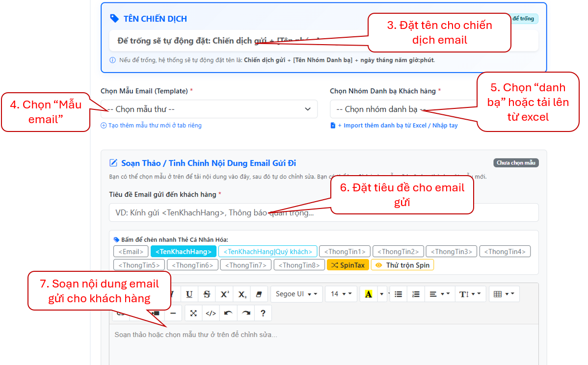
Task: Apply superscript formatting
Action: pos(224,294)
